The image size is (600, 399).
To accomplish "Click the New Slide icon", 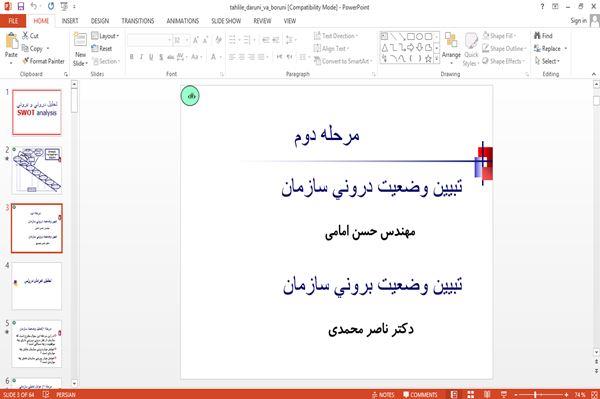I will (80, 40).
